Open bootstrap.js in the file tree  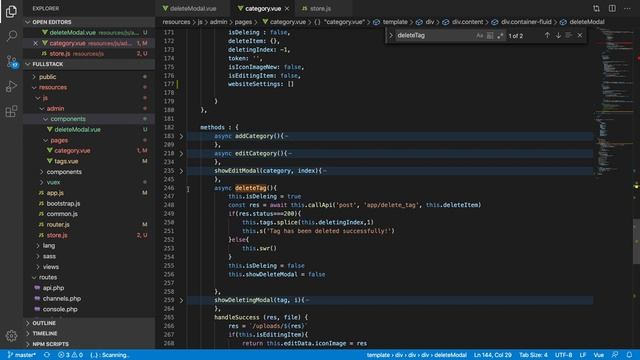point(63,203)
